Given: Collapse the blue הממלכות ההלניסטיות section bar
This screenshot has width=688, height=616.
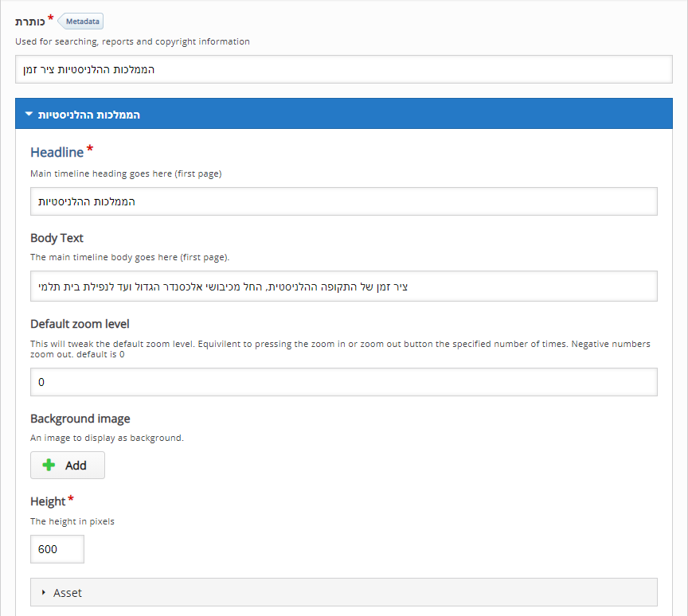Looking at the screenshot, I should point(343,114).
